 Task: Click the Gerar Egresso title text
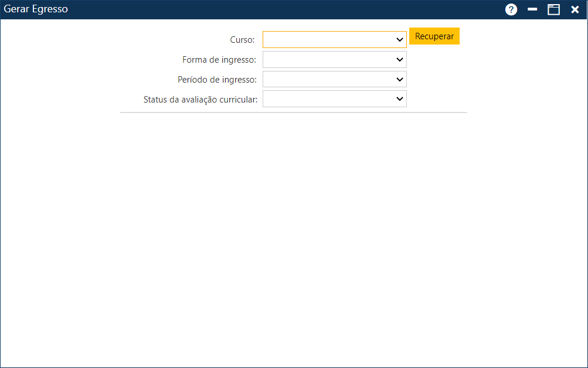point(36,9)
